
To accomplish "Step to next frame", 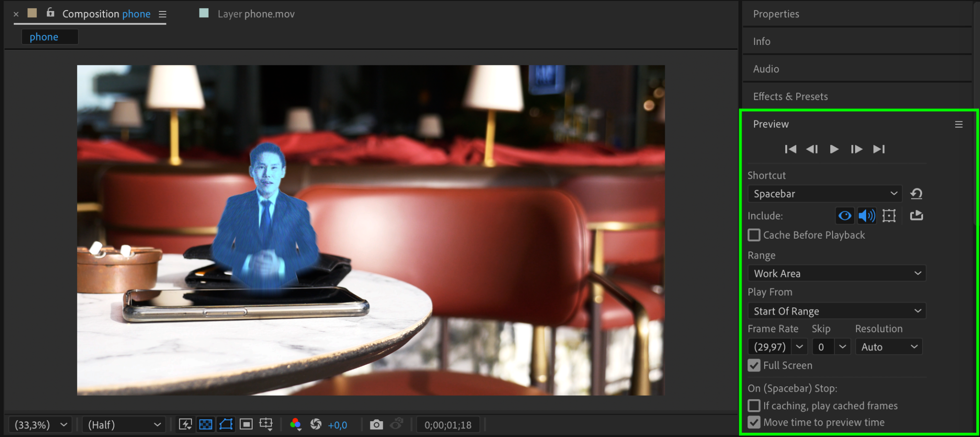I will point(856,149).
